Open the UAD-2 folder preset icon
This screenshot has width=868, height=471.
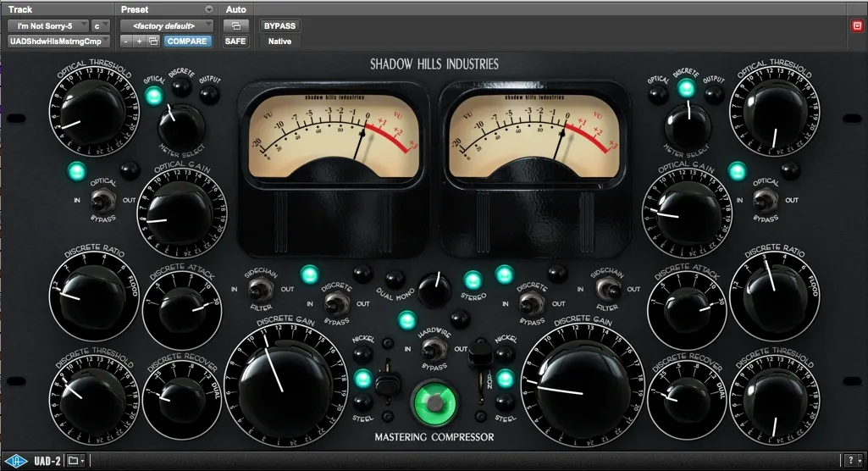pos(75,461)
